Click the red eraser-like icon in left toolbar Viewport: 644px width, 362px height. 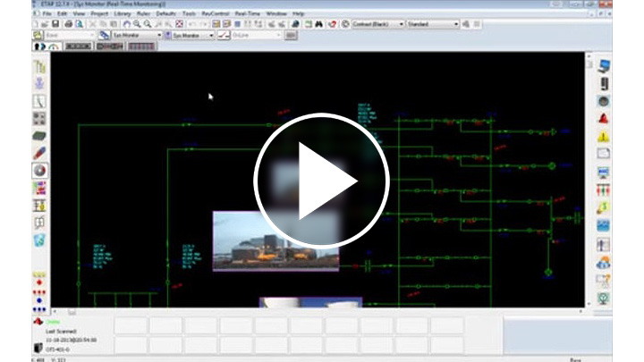point(39,153)
